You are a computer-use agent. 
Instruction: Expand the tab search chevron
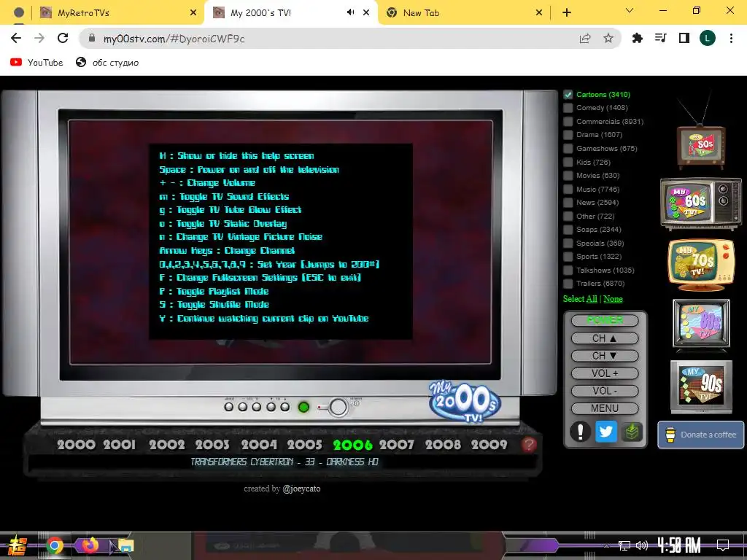(x=630, y=10)
